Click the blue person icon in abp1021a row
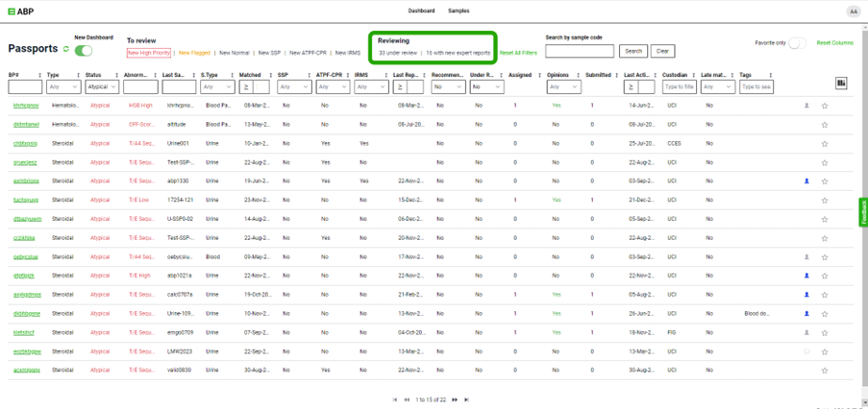This screenshot has width=868, height=409. [x=806, y=276]
